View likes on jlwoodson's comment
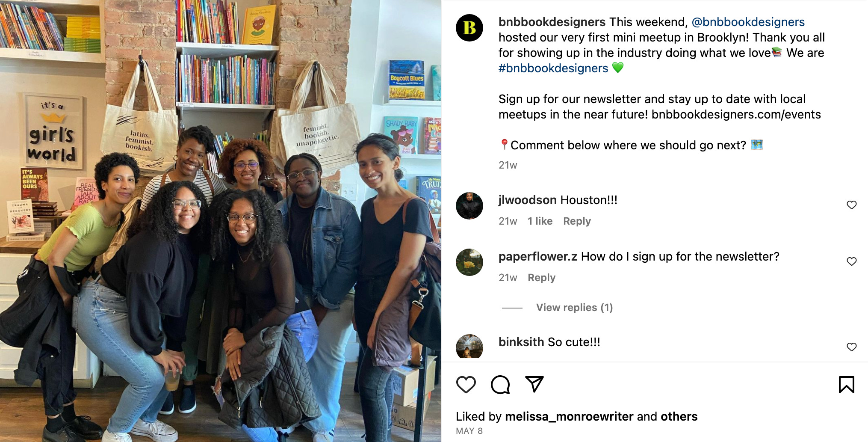This screenshot has width=868, height=442. click(x=540, y=221)
